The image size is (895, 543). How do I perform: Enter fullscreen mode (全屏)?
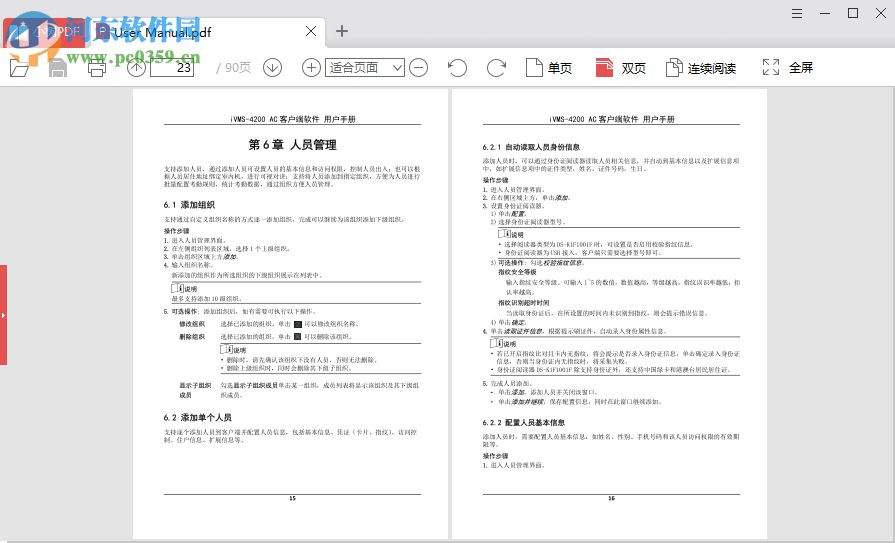pos(787,67)
